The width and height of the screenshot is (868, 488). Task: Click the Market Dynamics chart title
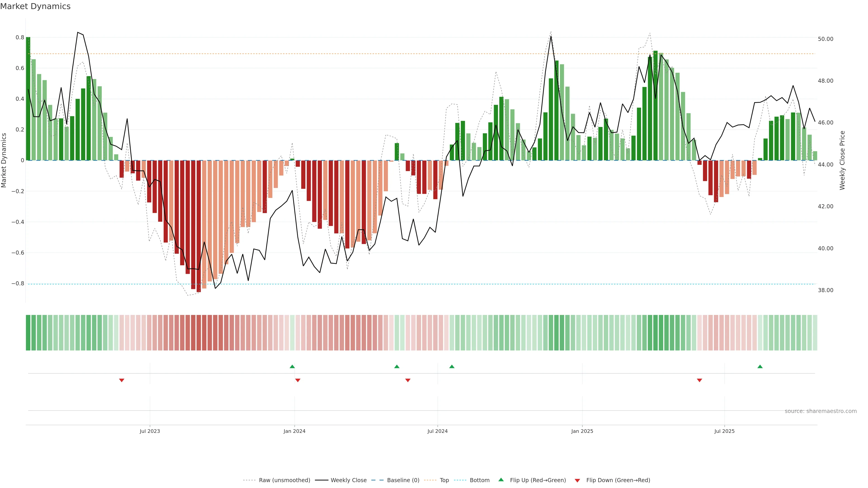point(35,6)
